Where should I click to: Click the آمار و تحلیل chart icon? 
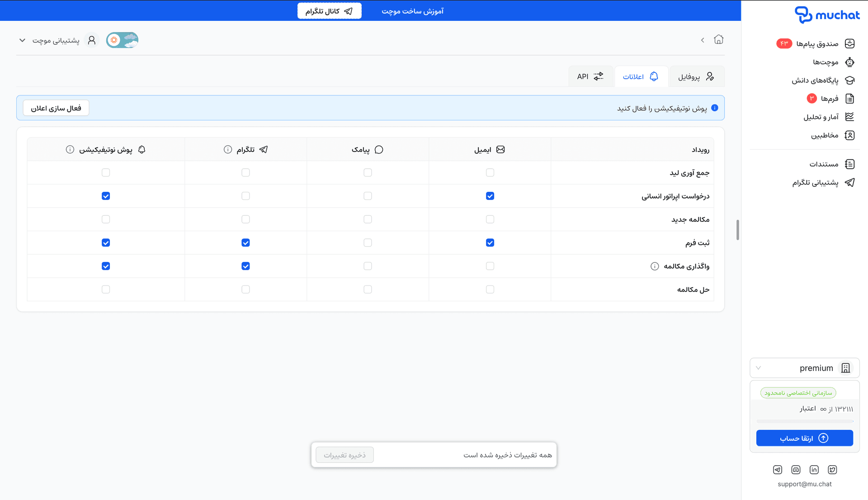(x=849, y=117)
